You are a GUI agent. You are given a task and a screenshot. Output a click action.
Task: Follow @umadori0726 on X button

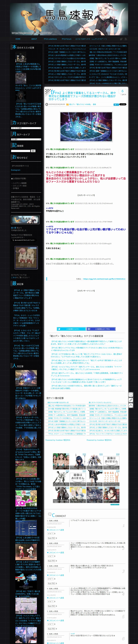(x=24, y=240)
